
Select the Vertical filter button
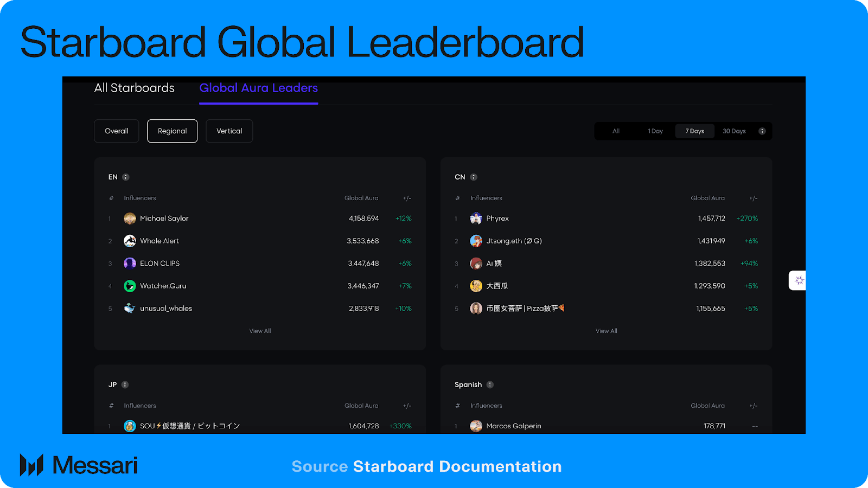click(229, 131)
